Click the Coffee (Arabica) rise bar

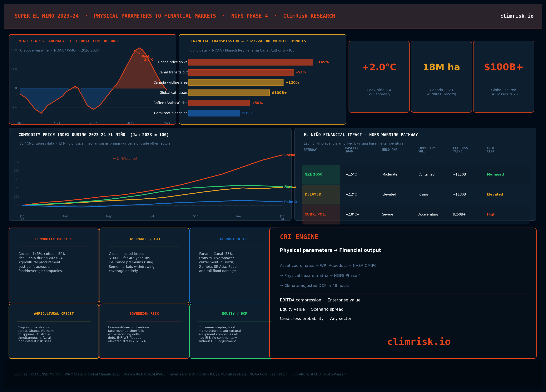(219, 103)
